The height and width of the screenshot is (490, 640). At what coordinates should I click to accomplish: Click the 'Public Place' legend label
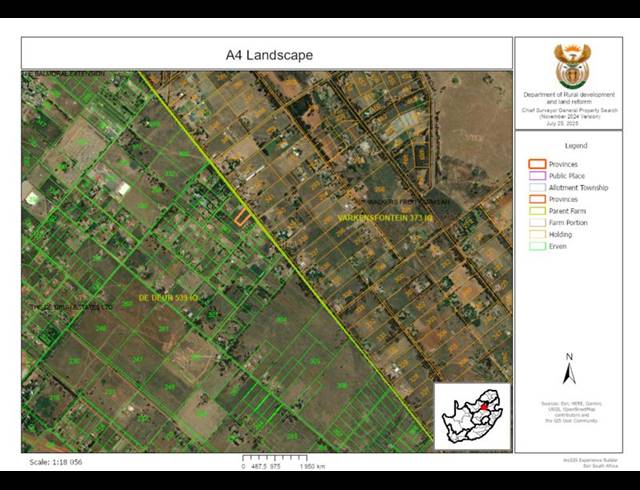tap(567, 176)
